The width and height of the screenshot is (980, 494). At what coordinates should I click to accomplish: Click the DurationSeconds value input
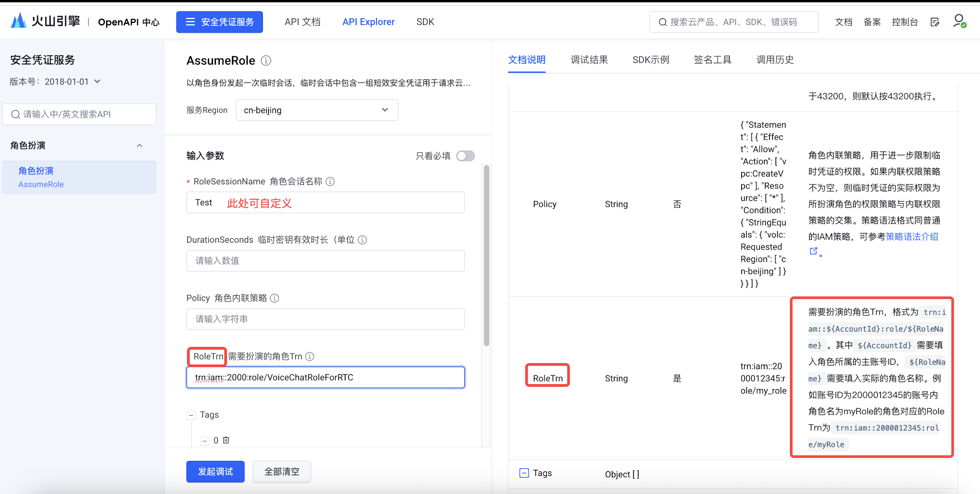[325, 261]
